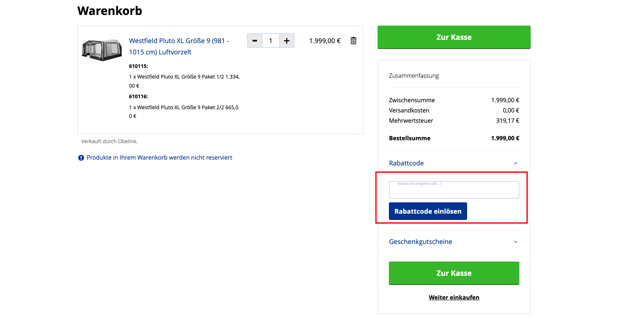Click the 'Verkauft durch Obelink.' text
The width and height of the screenshot is (644, 328).
pyautogui.click(x=109, y=141)
